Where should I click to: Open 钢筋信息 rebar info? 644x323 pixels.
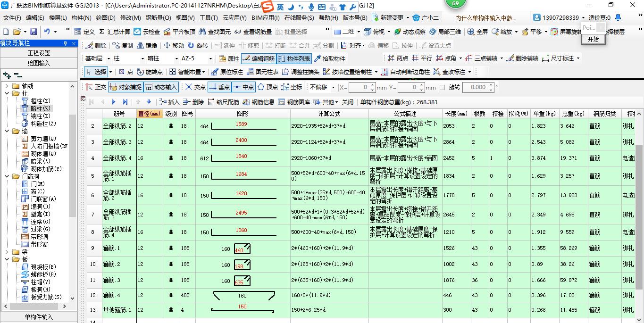click(258, 102)
